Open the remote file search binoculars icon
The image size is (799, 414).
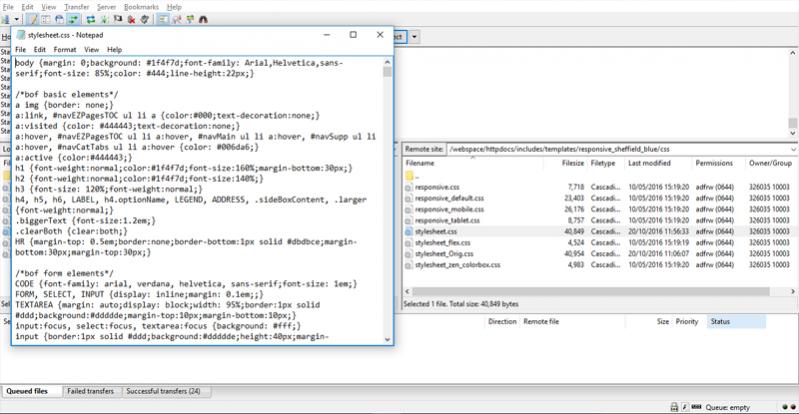tap(204, 19)
